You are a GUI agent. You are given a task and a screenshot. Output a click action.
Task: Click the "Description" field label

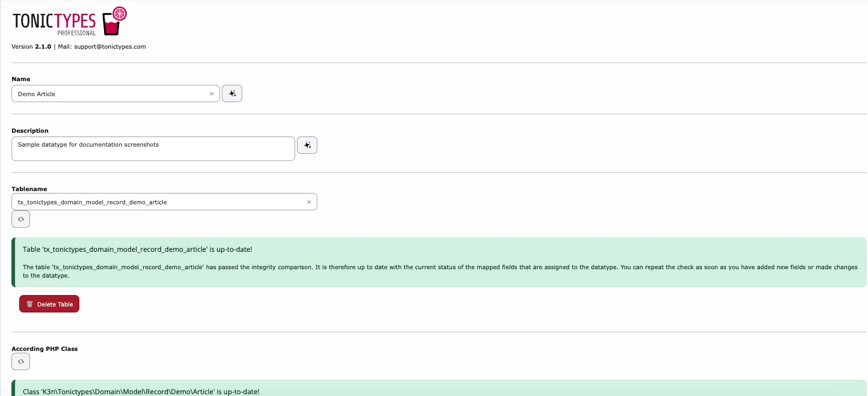point(30,130)
